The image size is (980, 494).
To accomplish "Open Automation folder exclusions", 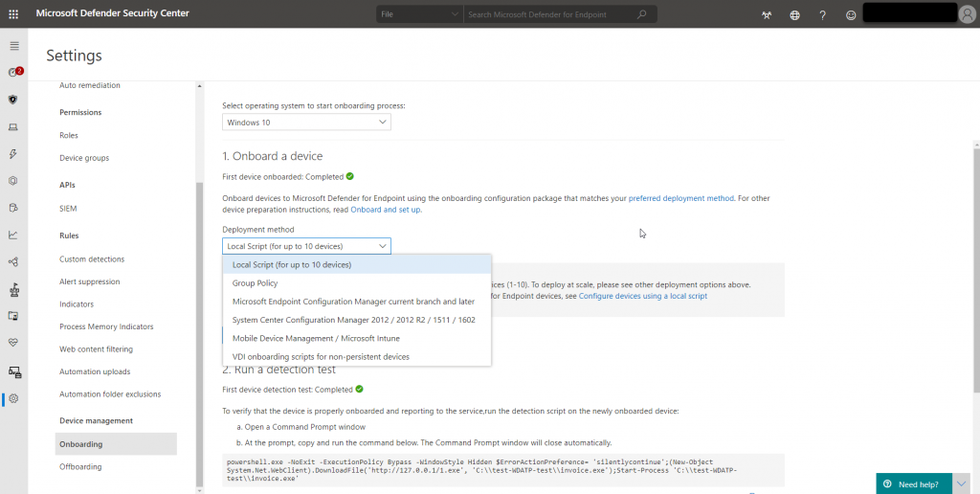I will pyautogui.click(x=110, y=393).
